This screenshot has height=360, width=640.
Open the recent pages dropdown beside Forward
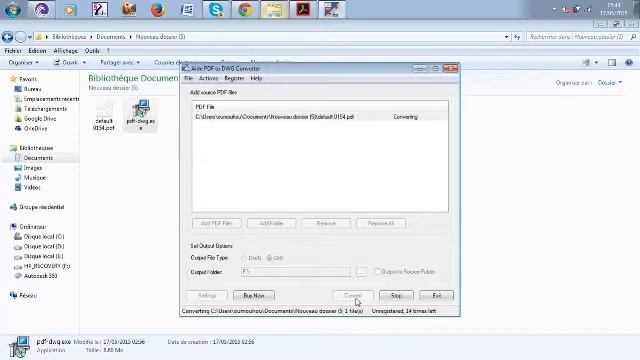pyautogui.click(x=30, y=37)
